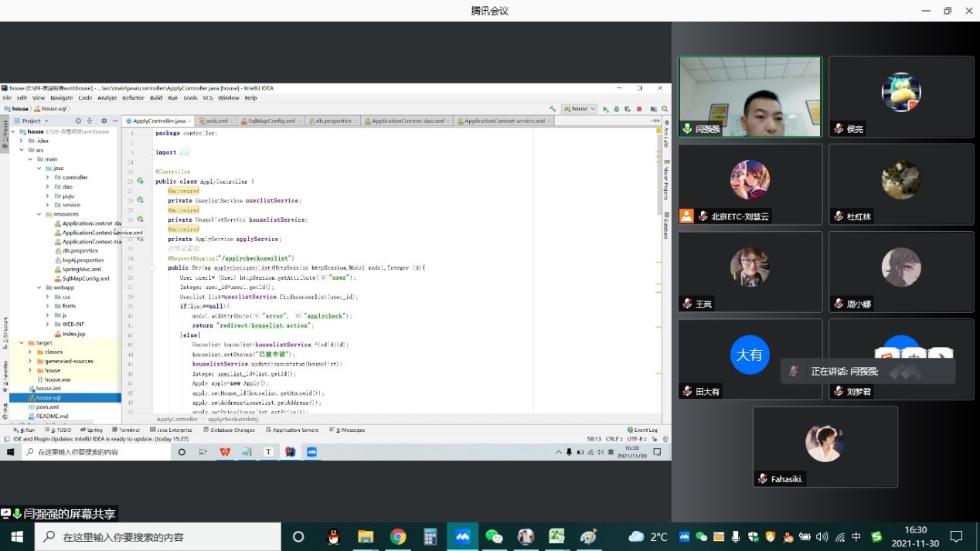980x551 pixels.
Task: Open the Windows notification center icon
Action: coord(956,536)
